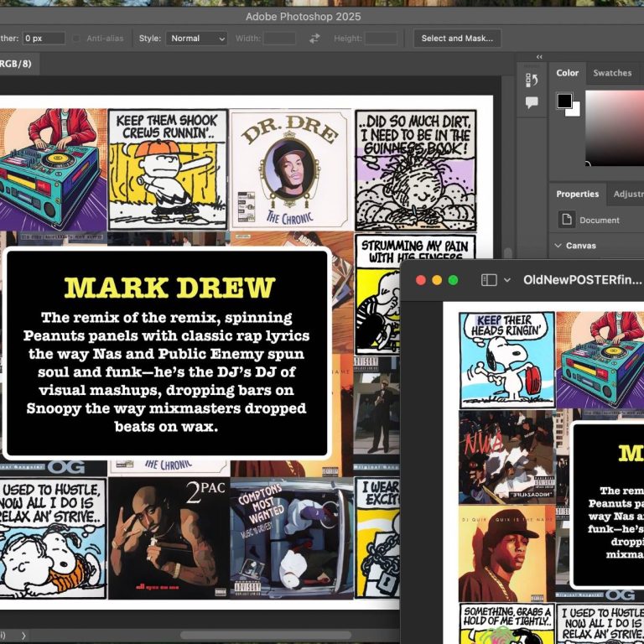Image resolution: width=644 pixels, height=644 pixels.
Task: Click the Select and Mask button
Action: (x=457, y=39)
